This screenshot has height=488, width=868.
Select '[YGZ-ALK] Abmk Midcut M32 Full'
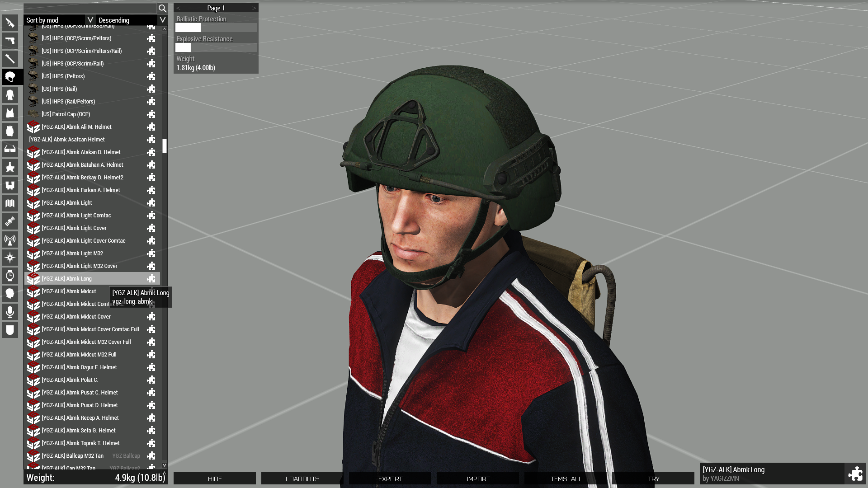(x=92, y=355)
